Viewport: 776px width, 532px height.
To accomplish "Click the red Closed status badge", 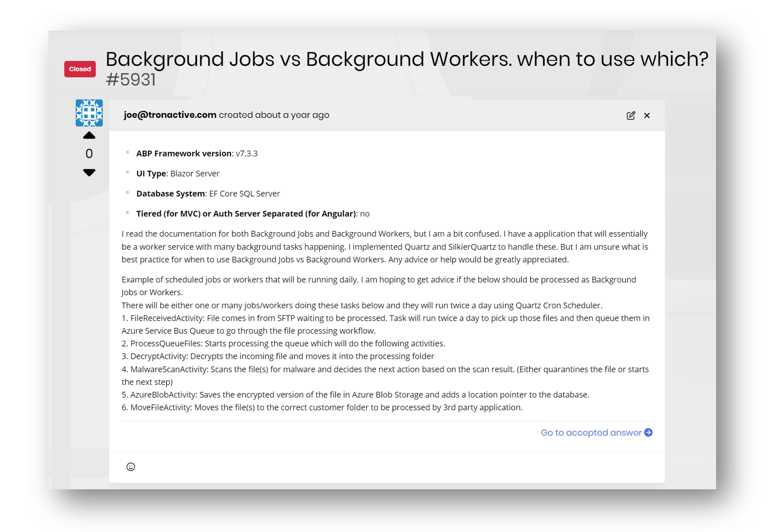I will point(80,69).
